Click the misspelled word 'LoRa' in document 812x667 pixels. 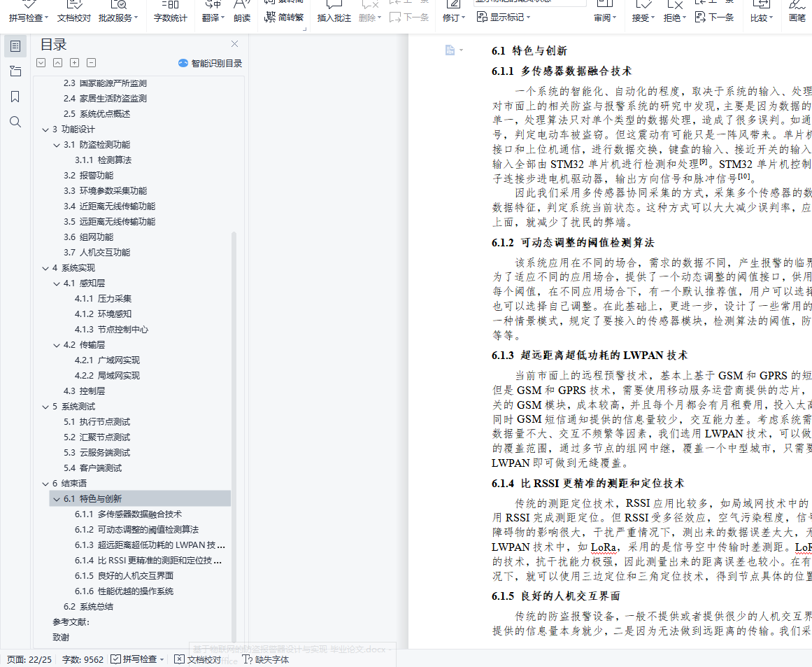click(604, 547)
